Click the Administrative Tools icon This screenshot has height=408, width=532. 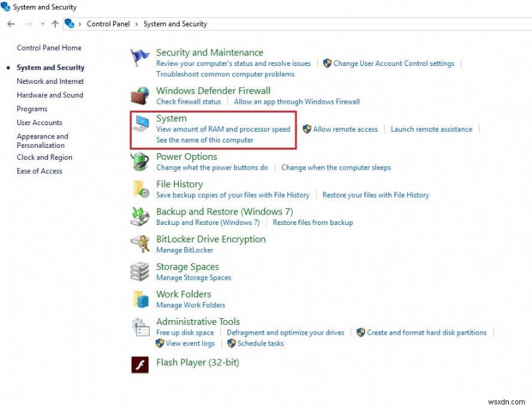coord(140,326)
